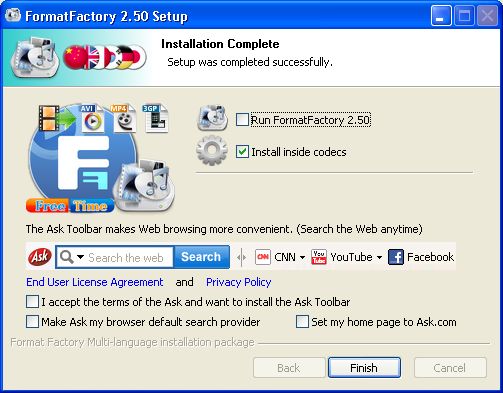
Task: Check the Run FormatFactory 2.50 checkbox
Action: pyautogui.click(x=242, y=120)
